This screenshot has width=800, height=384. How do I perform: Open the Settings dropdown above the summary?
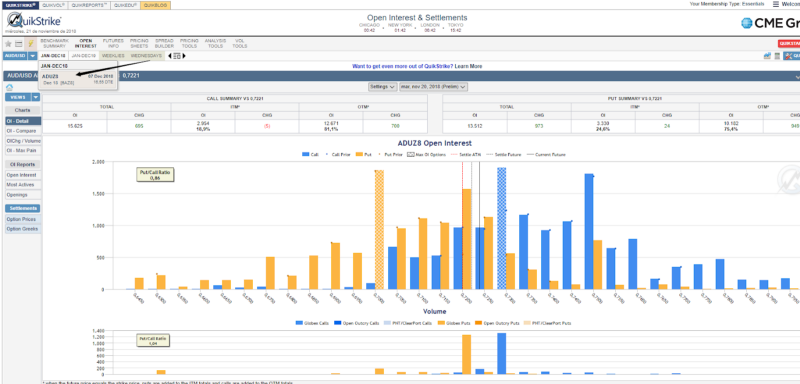point(382,87)
